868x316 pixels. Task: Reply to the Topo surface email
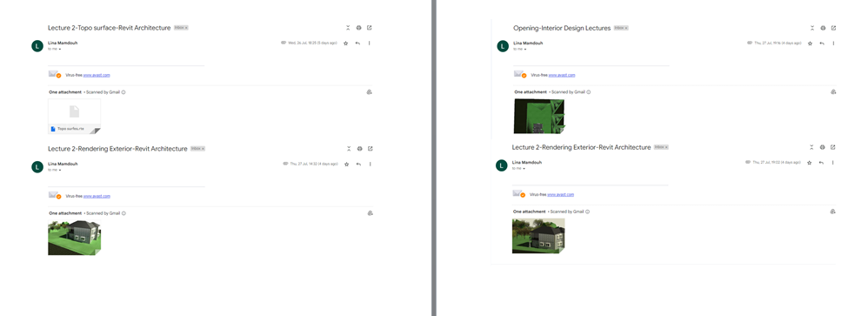click(358, 43)
